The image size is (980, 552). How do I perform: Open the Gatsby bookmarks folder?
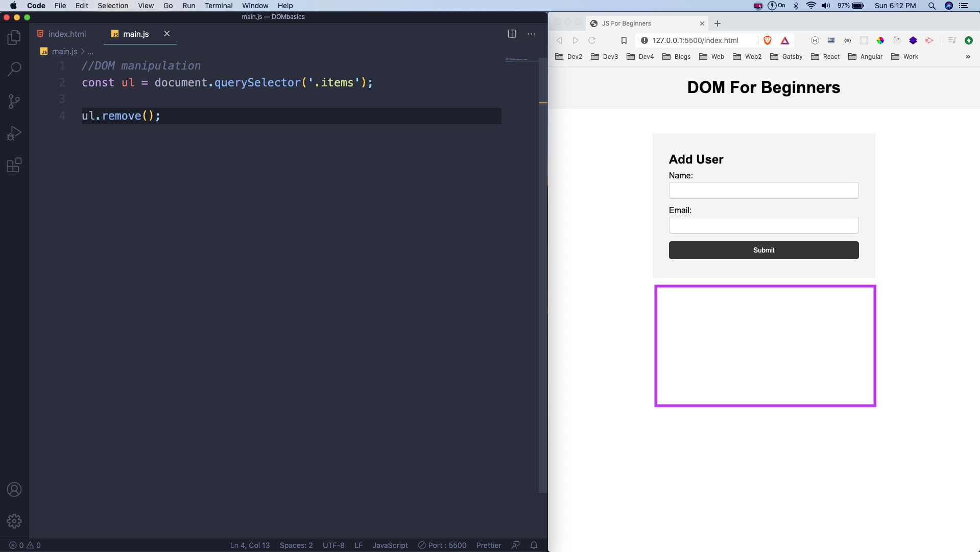786,57
